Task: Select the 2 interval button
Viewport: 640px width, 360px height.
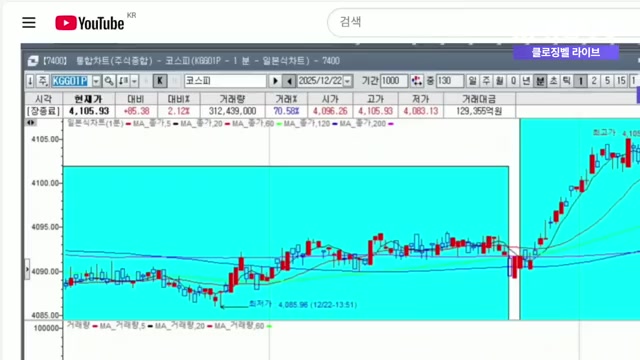Action: point(594,81)
